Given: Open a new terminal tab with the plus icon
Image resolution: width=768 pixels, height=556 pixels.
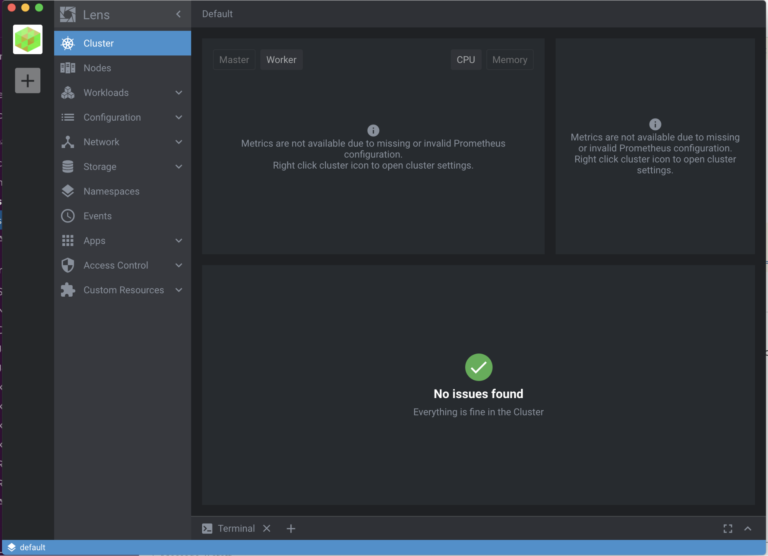Looking at the screenshot, I should [x=291, y=528].
